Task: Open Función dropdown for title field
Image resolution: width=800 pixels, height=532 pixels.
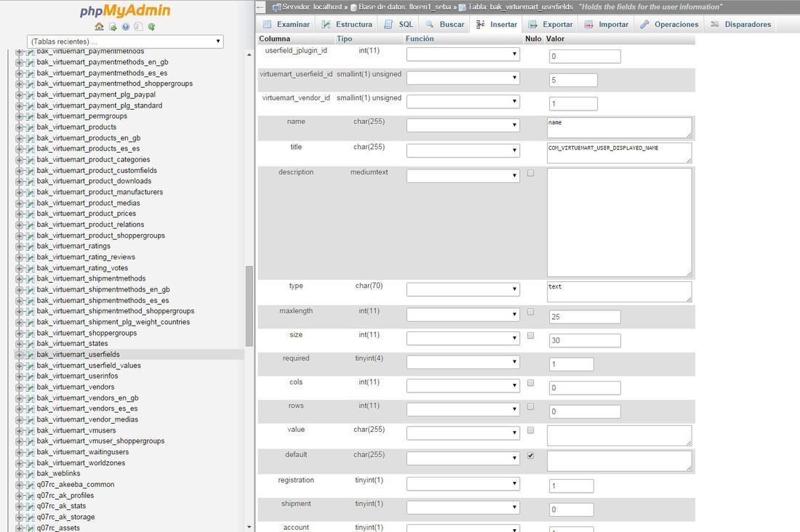Action: point(463,150)
